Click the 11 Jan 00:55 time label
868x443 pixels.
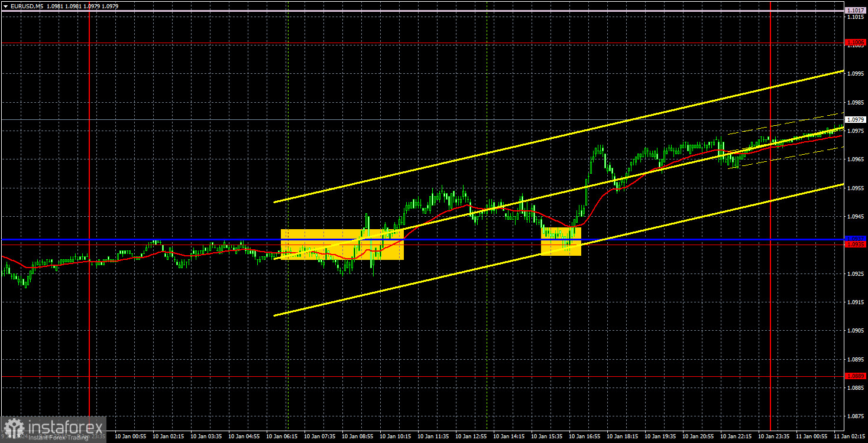(x=811, y=437)
